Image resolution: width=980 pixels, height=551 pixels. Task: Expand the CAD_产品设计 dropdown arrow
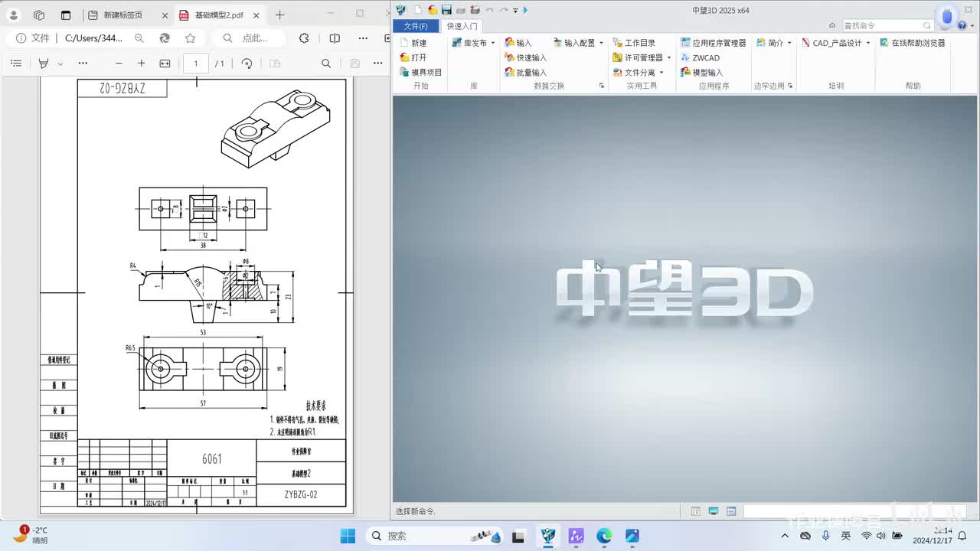click(868, 43)
